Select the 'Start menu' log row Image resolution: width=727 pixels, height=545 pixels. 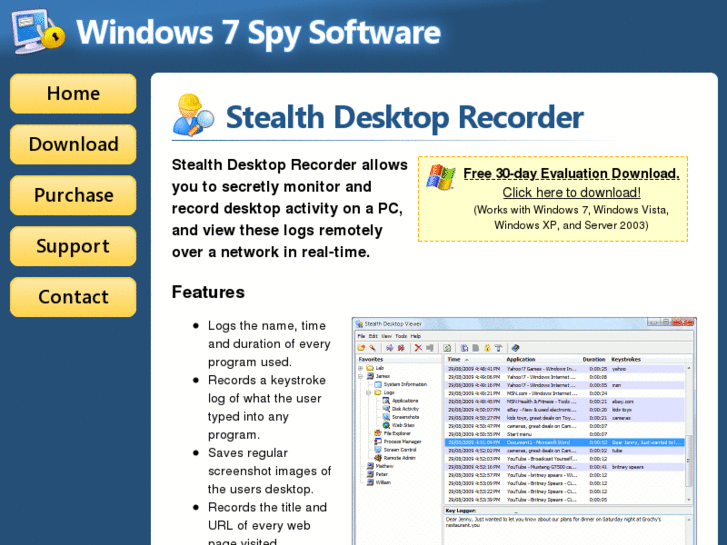[x=564, y=434]
